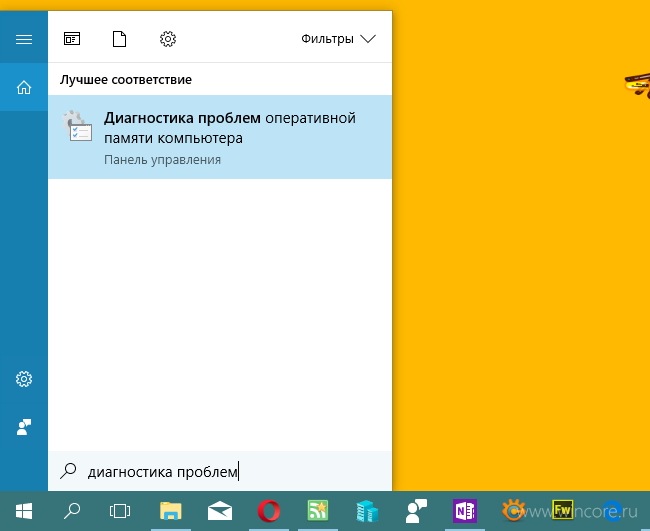Click Панель управления subtitle under result

(x=162, y=160)
